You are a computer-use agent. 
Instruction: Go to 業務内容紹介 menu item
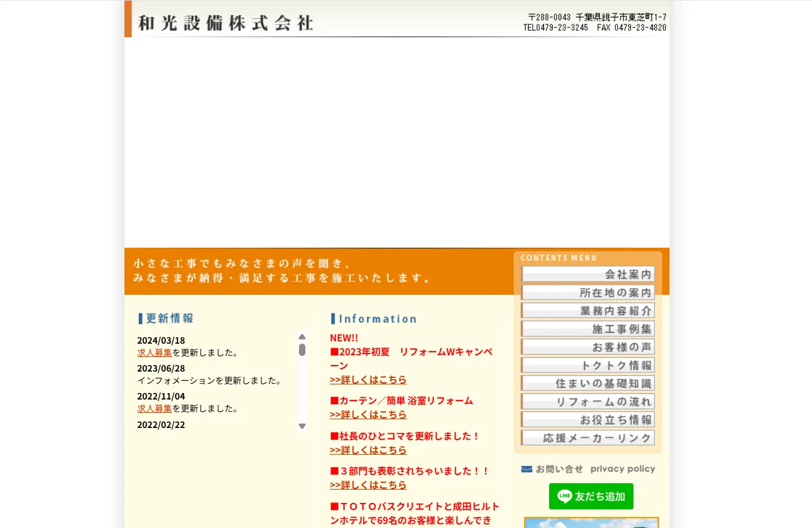(x=587, y=311)
